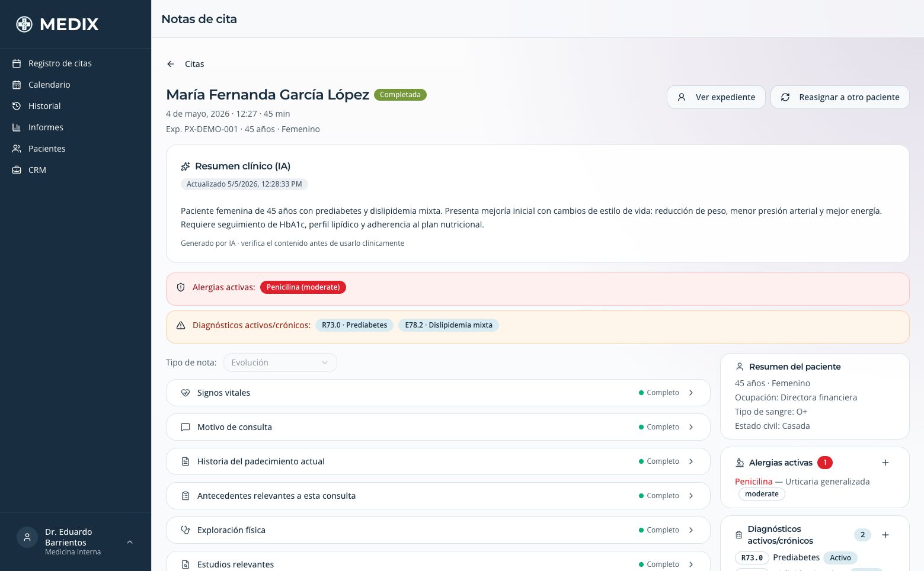924x571 pixels.
Task: Click Reasignar a otro paciente button
Action: pos(840,97)
